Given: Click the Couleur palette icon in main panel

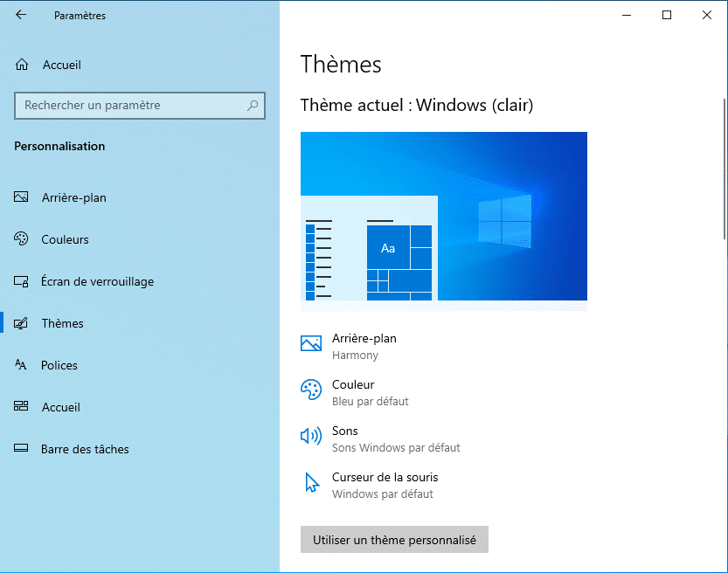Looking at the screenshot, I should point(311,390).
